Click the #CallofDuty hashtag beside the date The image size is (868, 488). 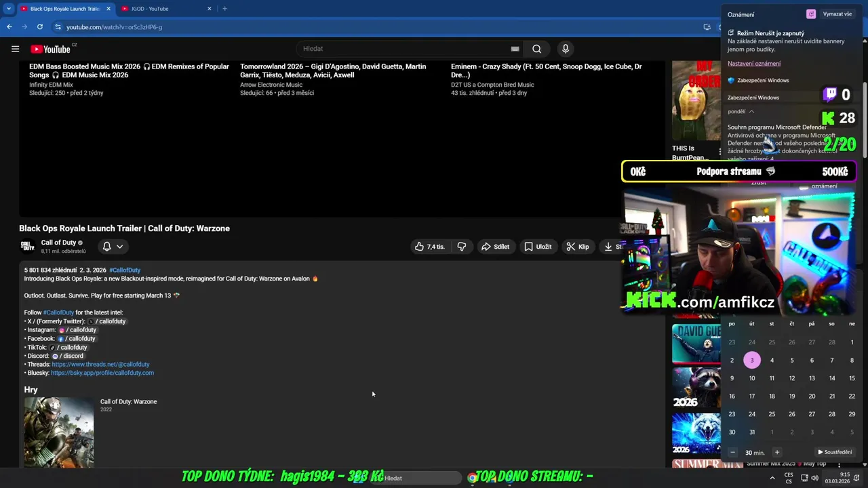(x=125, y=270)
